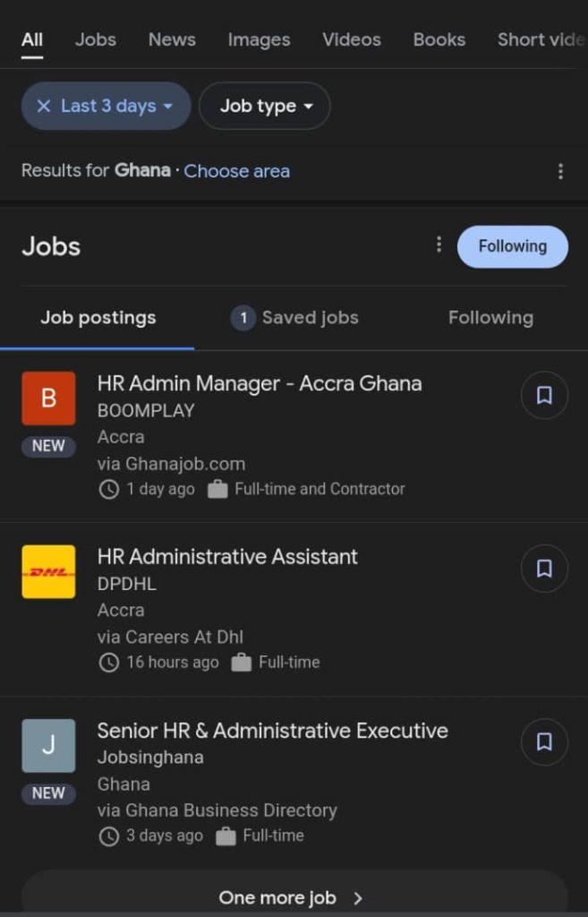The height and width of the screenshot is (917, 588).
Task: Click the Choose area link
Action: [236, 171]
